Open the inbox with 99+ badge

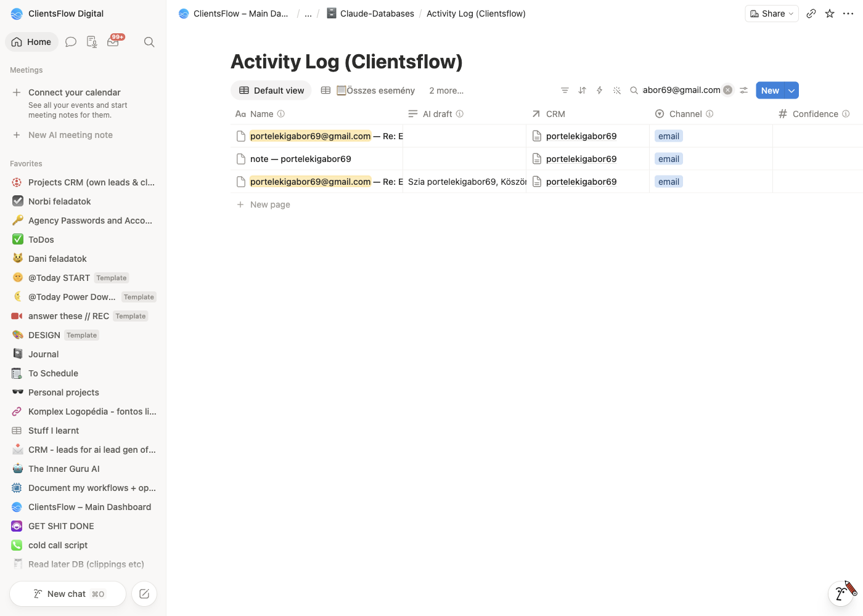point(113,42)
